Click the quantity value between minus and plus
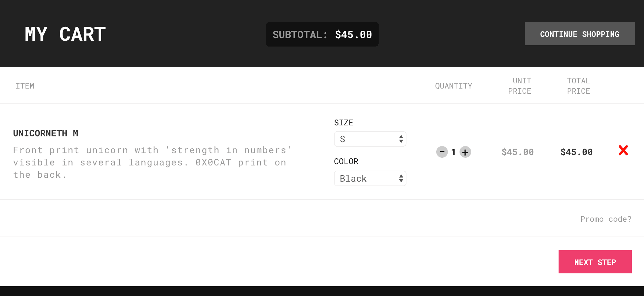 [453, 152]
